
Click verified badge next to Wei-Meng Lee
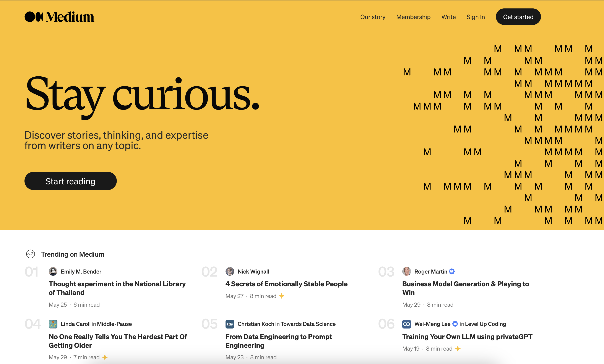coord(455,324)
